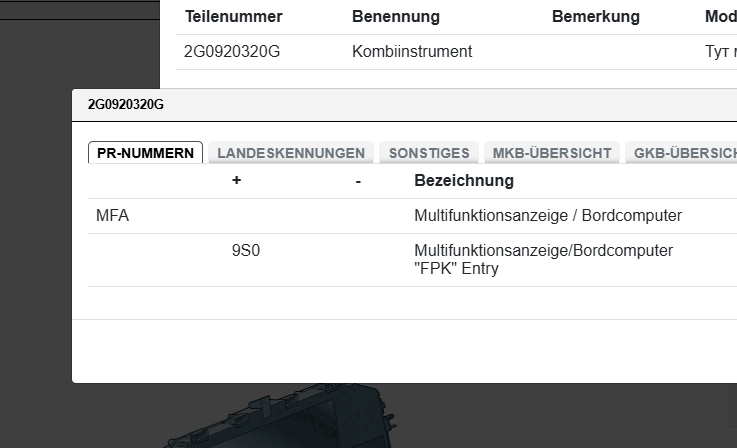Select the MFA row label
The width and height of the screenshot is (737, 448).
click(x=113, y=215)
